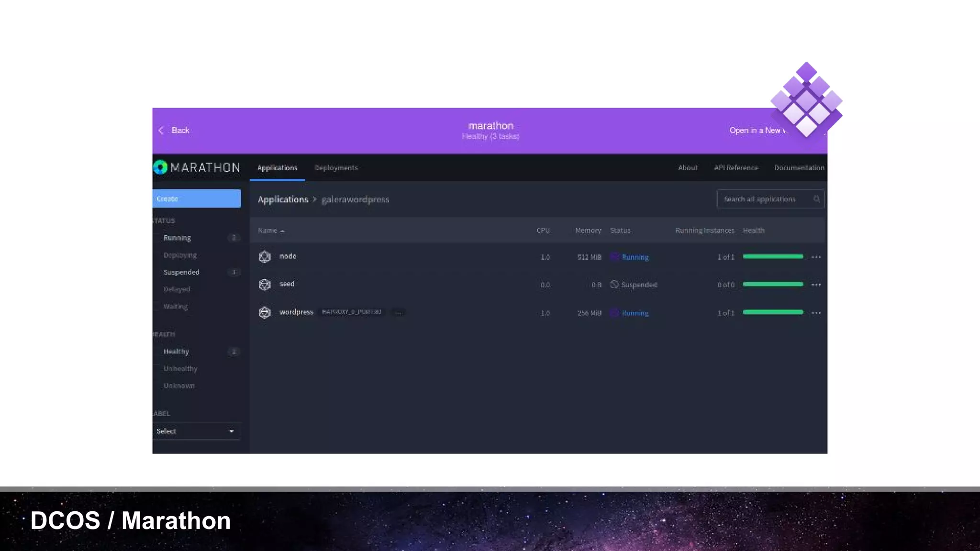
Task: Click the Suspended status icon for seed
Action: point(614,285)
